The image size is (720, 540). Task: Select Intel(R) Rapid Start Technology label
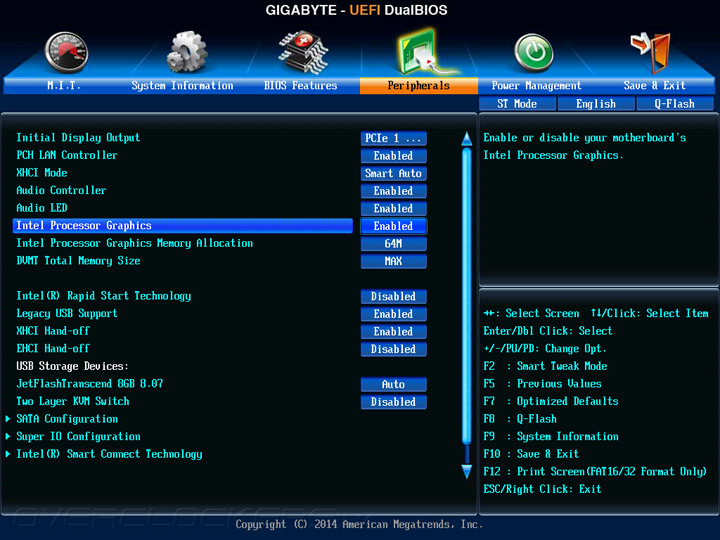[104, 296]
